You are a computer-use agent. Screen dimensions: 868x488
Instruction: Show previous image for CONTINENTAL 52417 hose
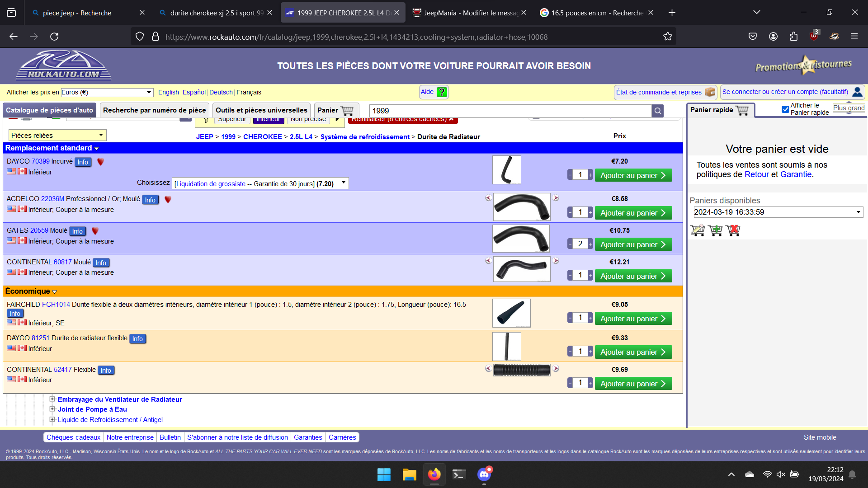point(488,369)
